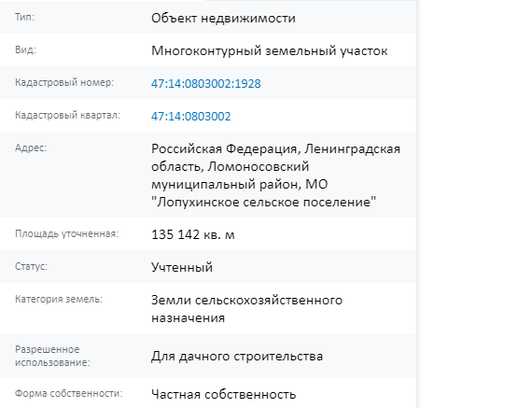Screen dimensions: 532x408
Task: Click the status value 'Учтенный'
Action: [x=182, y=267]
